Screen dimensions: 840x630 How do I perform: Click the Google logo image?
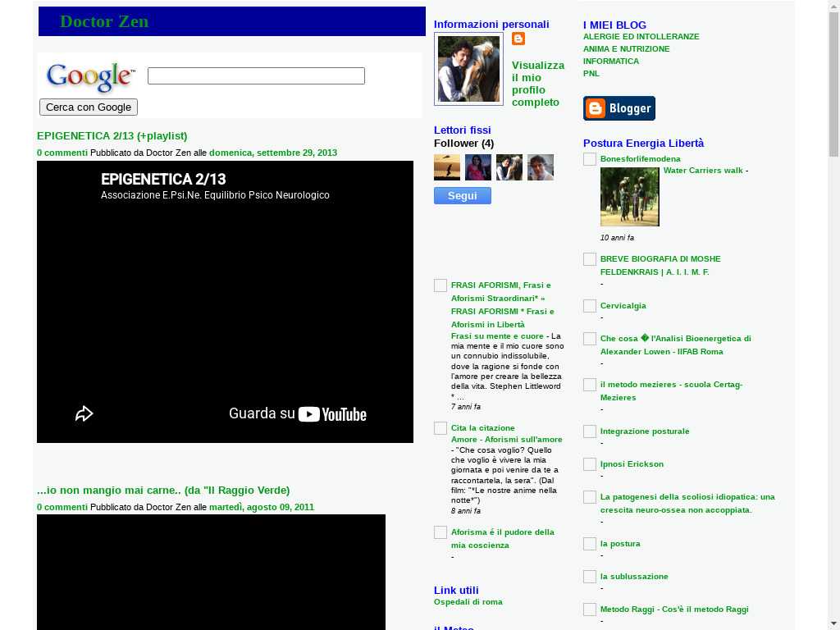pyautogui.click(x=90, y=77)
